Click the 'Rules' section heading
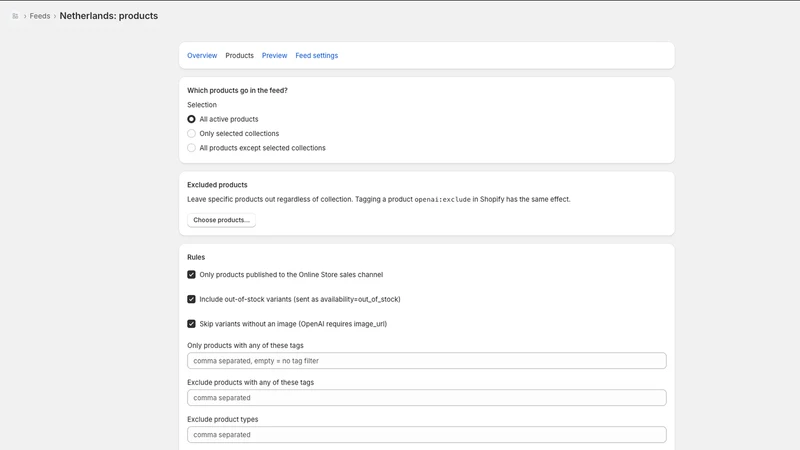This screenshot has height=450, width=800. 196,257
